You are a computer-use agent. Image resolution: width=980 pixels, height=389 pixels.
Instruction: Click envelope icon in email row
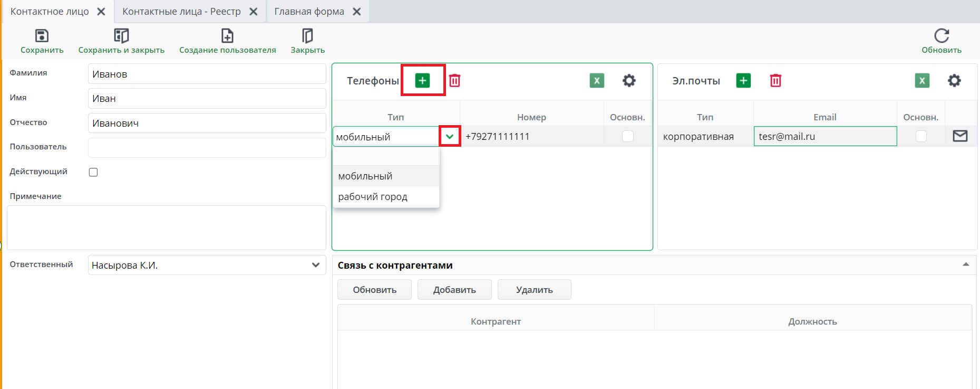coord(960,136)
